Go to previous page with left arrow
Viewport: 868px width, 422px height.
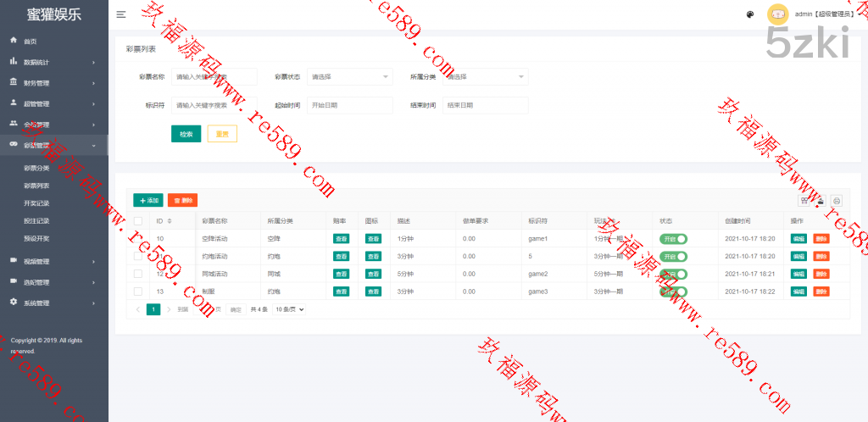pos(138,309)
